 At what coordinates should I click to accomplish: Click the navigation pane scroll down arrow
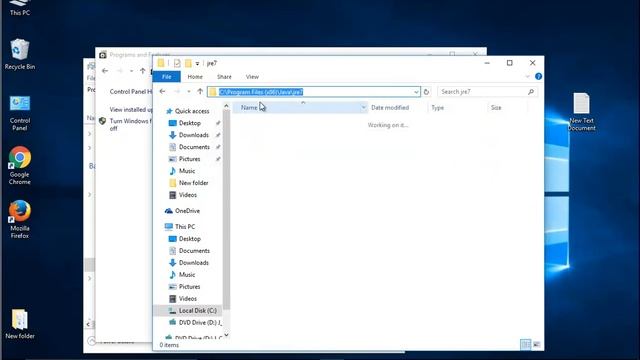(x=227, y=336)
